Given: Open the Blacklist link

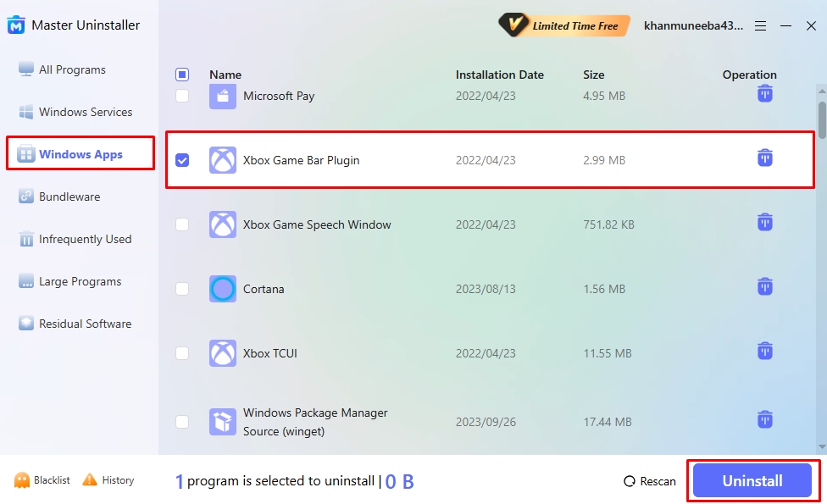Looking at the screenshot, I should (52, 480).
